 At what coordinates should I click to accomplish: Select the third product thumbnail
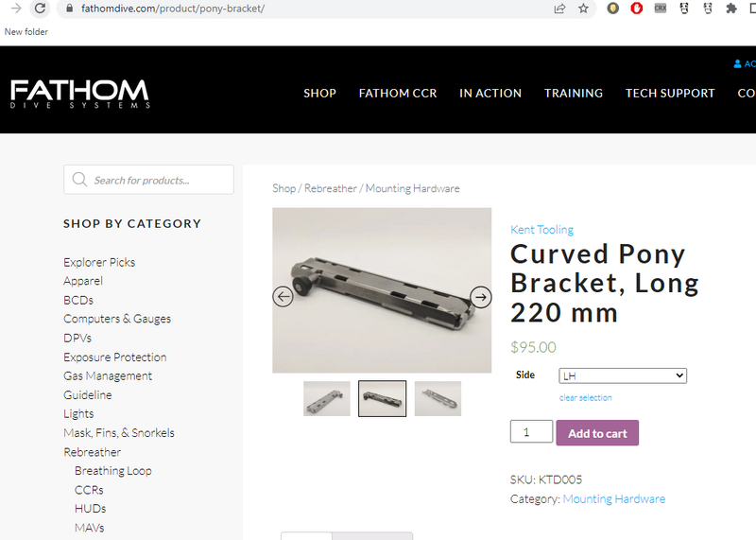[x=438, y=398]
